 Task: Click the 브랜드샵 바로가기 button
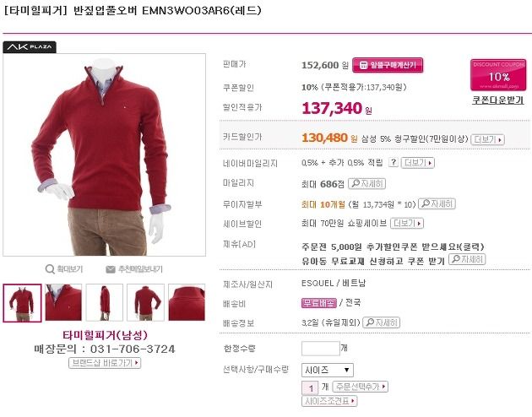pos(105,363)
